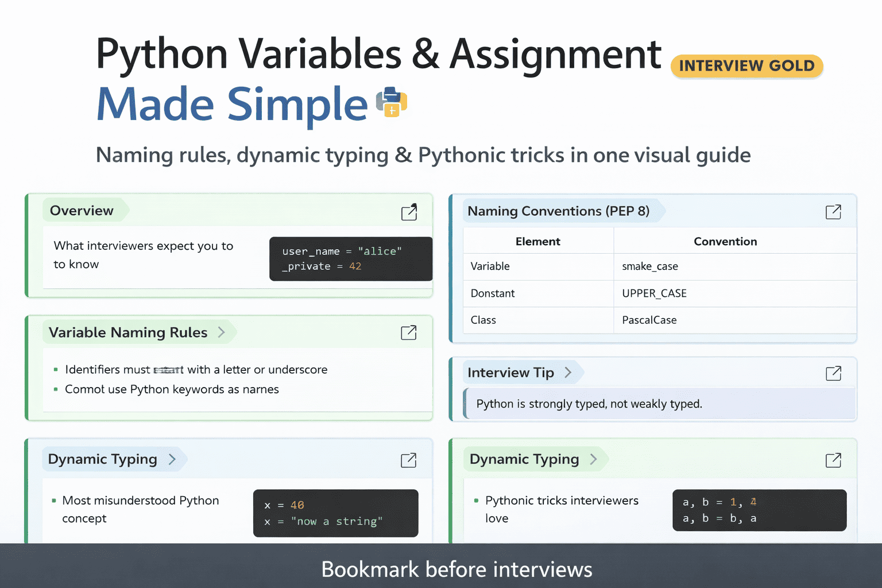
Task: Select the Overview card header
Action: [x=82, y=210]
